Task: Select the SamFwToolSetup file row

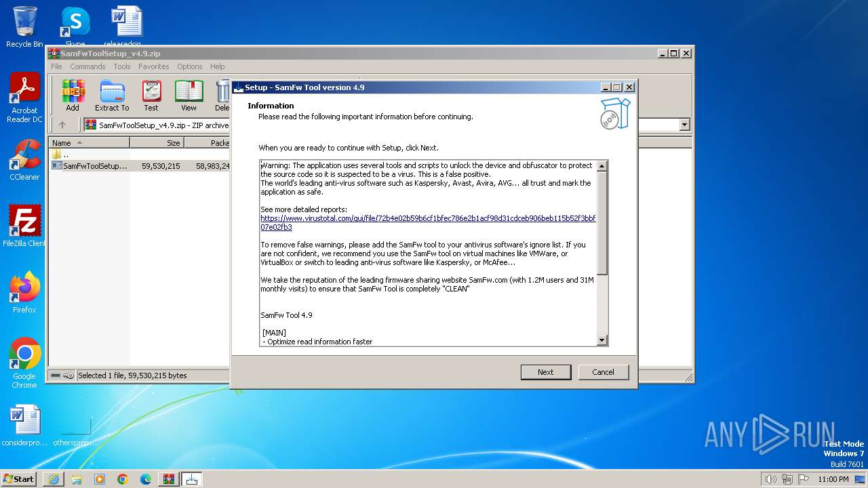Action: 140,165
